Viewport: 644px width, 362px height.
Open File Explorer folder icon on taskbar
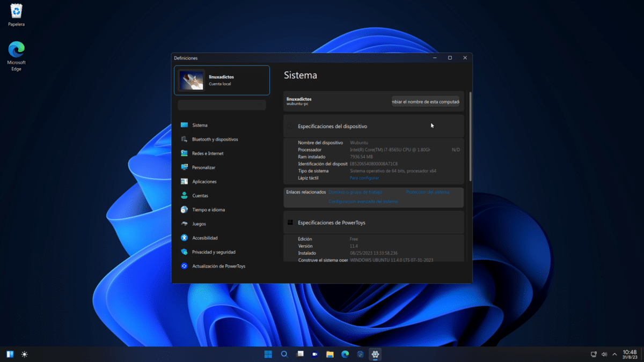tap(330, 354)
